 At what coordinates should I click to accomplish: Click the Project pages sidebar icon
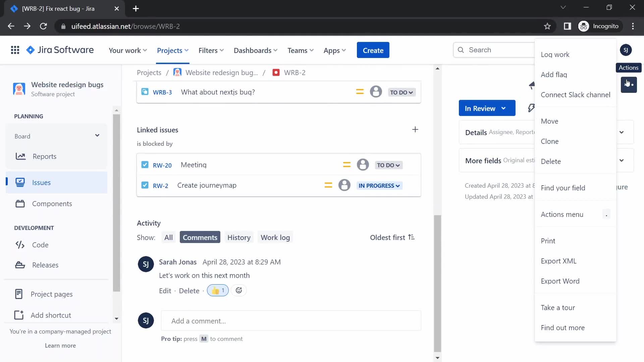point(18,294)
